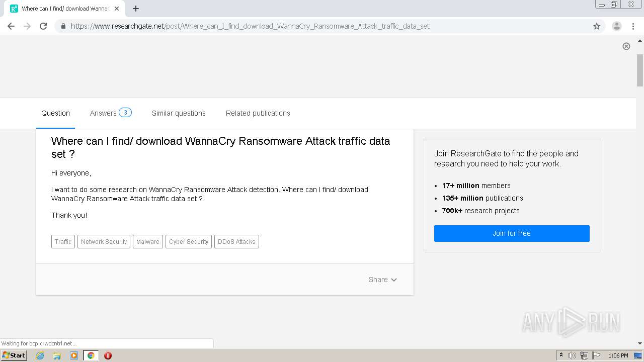644x362 pixels.
Task: Click the Action Center flag icon
Action: point(596,355)
